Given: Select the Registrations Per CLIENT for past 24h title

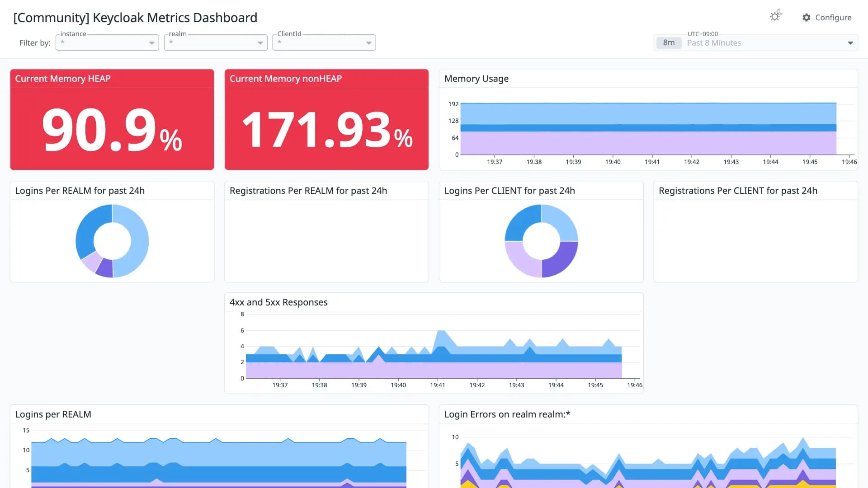Looking at the screenshot, I should 738,191.
